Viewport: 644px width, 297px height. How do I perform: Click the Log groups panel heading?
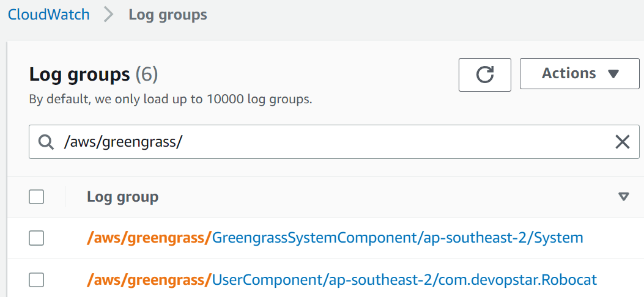point(80,75)
